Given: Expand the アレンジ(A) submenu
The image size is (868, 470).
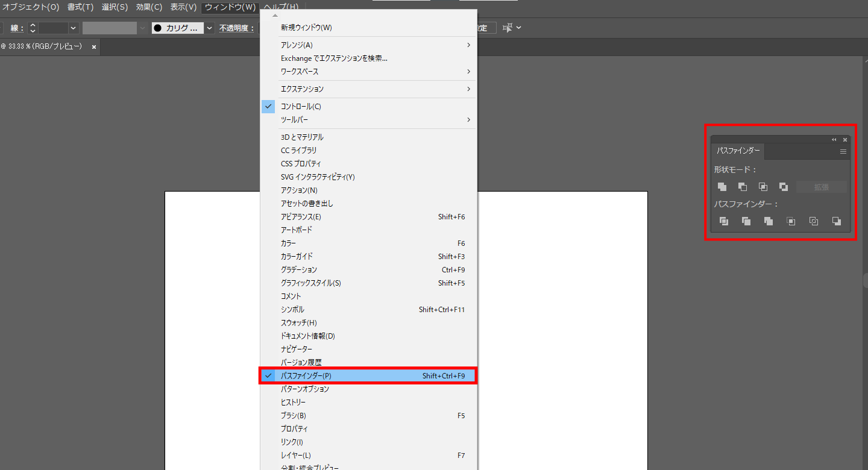Looking at the screenshot, I should [368, 45].
